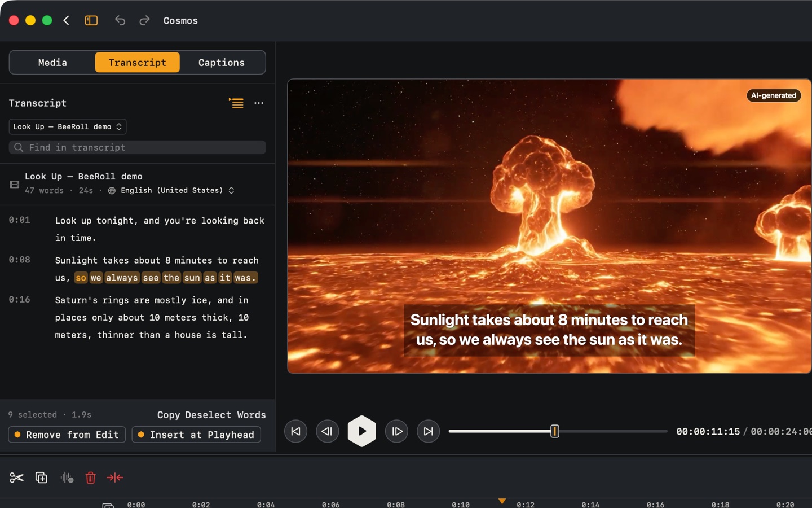Select the scissors split tool

(x=16, y=478)
